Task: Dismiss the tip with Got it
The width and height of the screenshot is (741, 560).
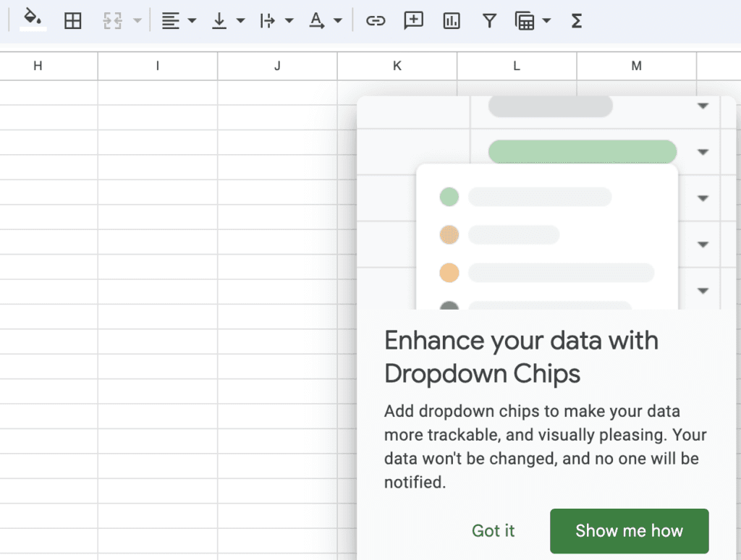Action: click(x=494, y=530)
